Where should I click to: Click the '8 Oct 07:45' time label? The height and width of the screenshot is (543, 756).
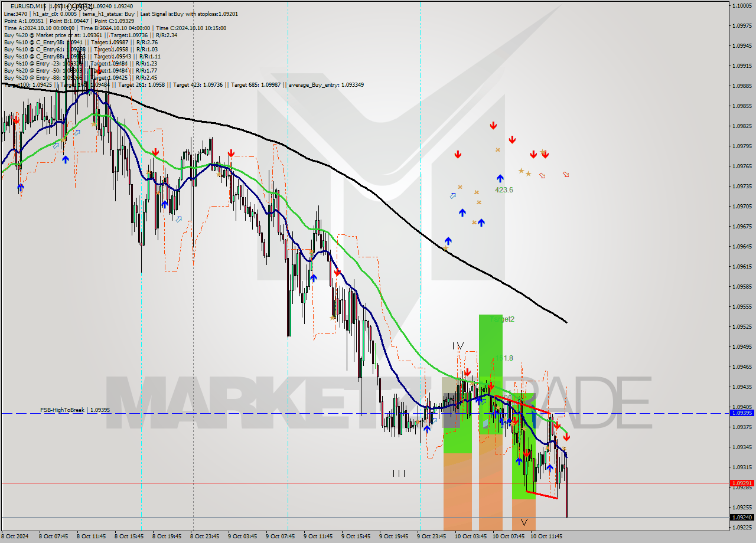tap(54, 537)
